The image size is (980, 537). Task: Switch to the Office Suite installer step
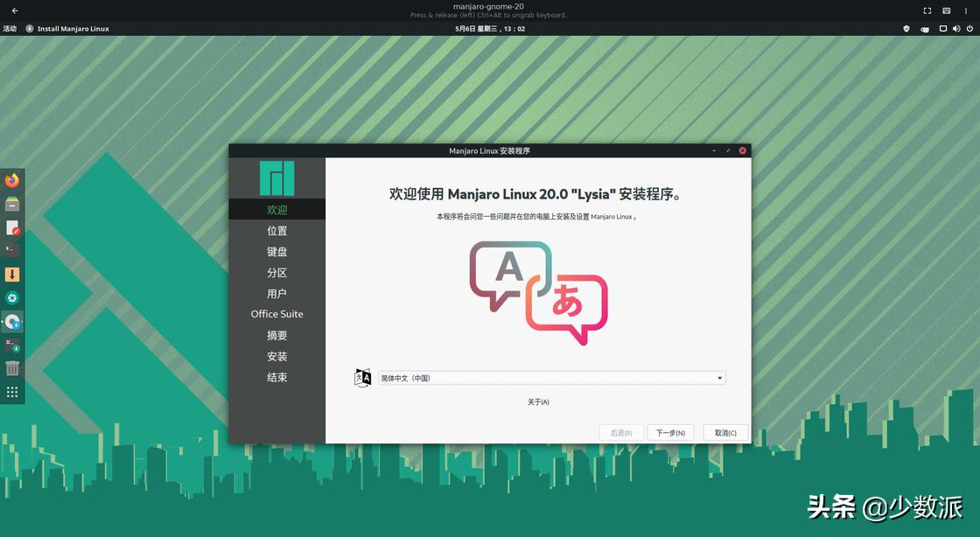[x=276, y=313]
